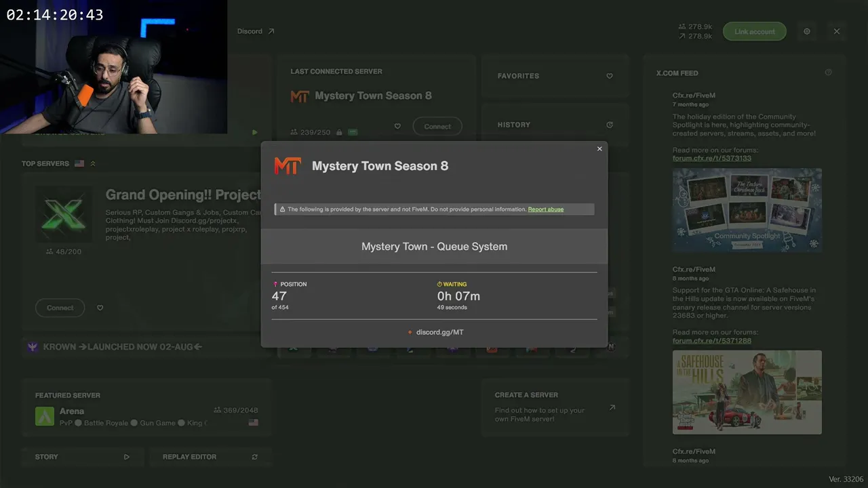
Task: Click the yellow Waiting clock icon
Action: tap(439, 285)
